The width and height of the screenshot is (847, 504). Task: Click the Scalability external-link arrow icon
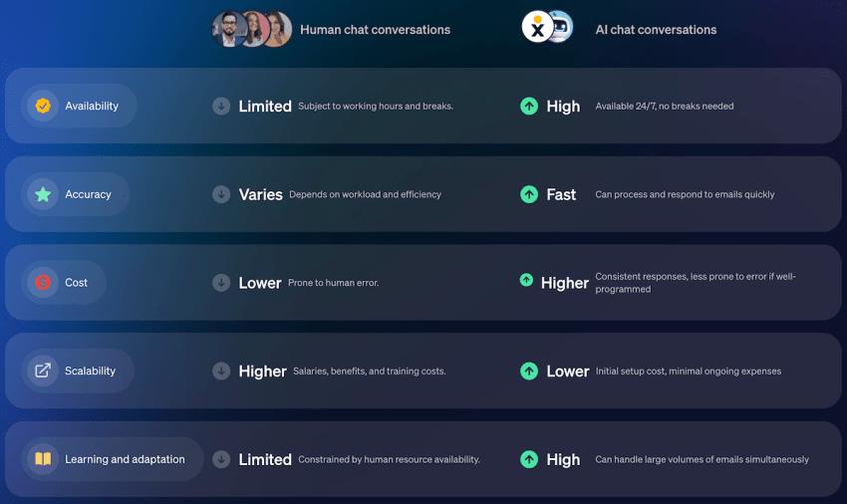coord(43,371)
